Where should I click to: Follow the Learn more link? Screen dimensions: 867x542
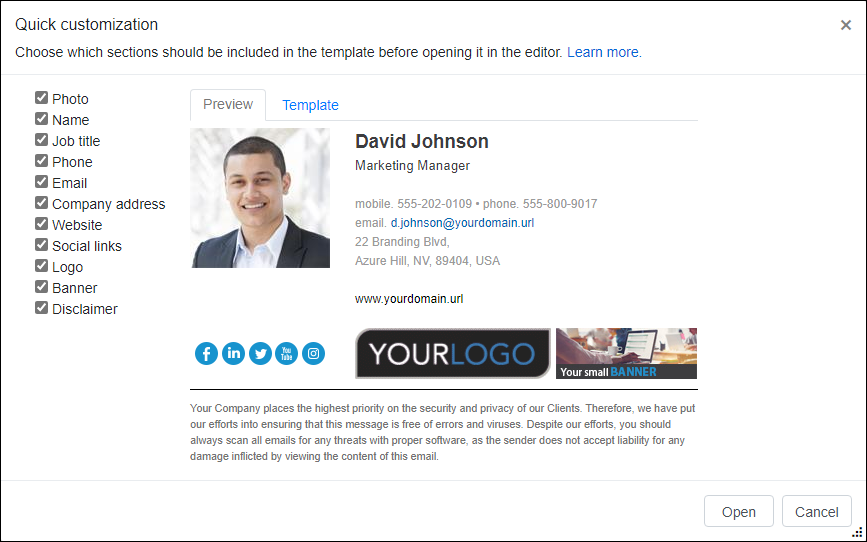(x=604, y=52)
